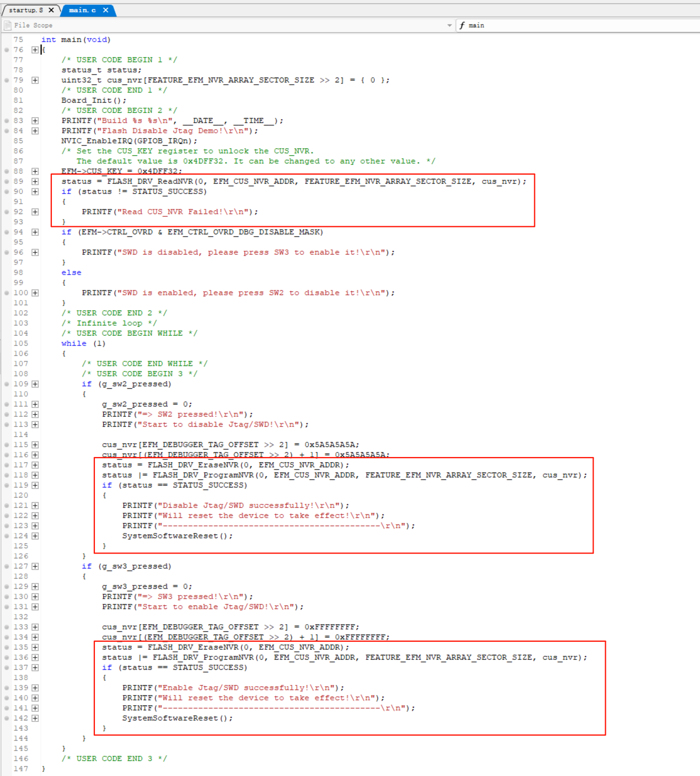This screenshot has width=700, height=776.
Task: Expand the plus box on line 89
Action: 35,181
